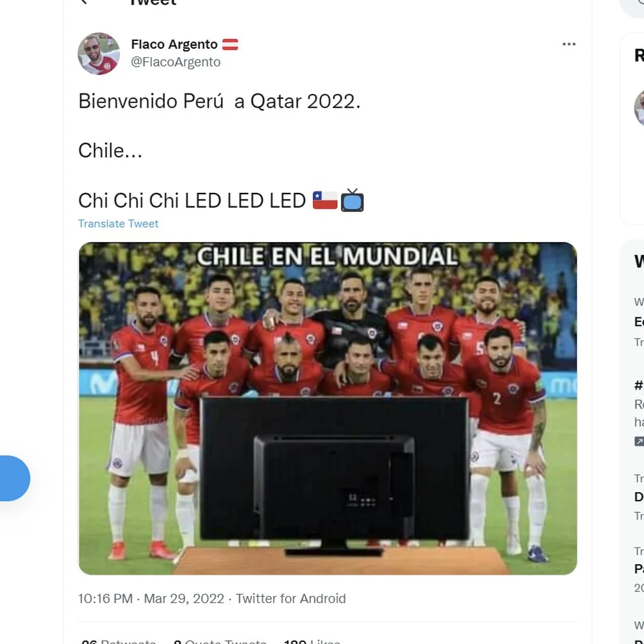The width and height of the screenshot is (644, 644).
Task: Click the back arrow beside Tweet
Action: pos(84,2)
